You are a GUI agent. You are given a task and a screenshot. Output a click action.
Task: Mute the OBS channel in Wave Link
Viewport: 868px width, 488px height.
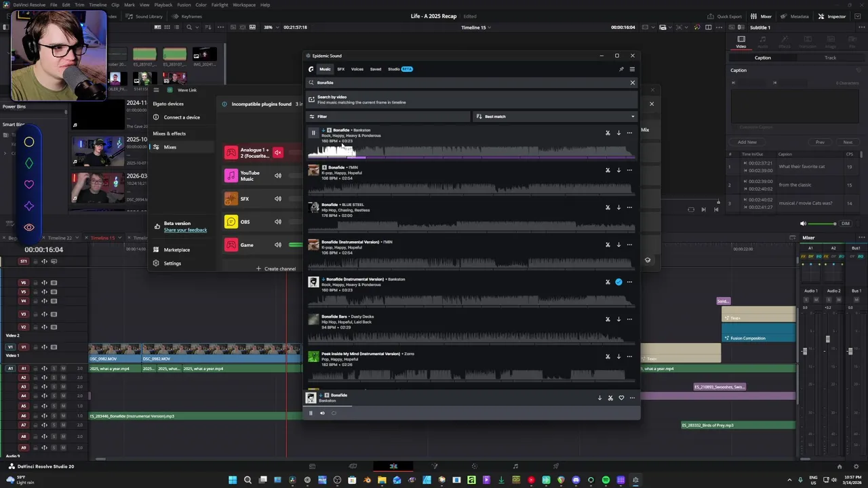click(x=277, y=222)
